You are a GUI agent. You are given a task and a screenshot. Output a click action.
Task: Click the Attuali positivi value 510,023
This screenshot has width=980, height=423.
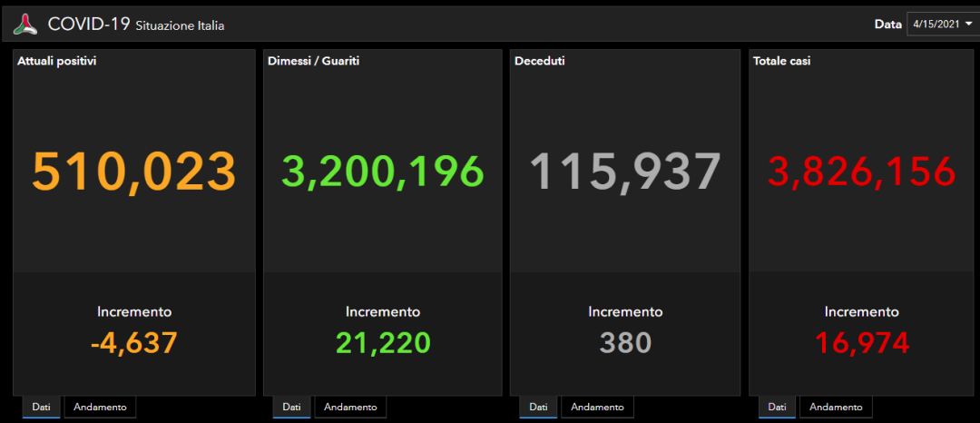click(x=134, y=172)
